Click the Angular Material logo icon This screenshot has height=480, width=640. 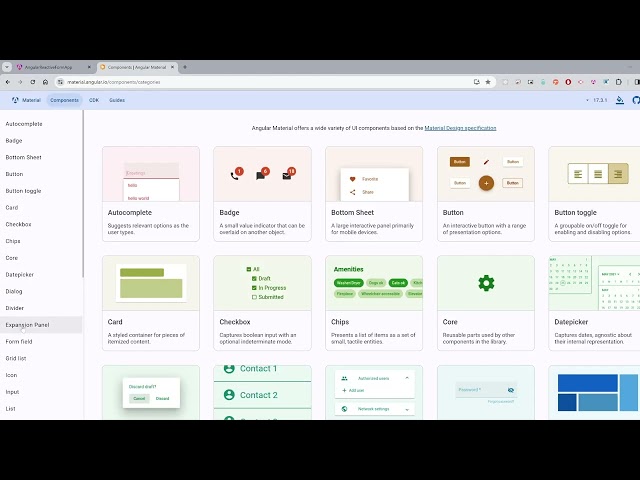click(15, 100)
